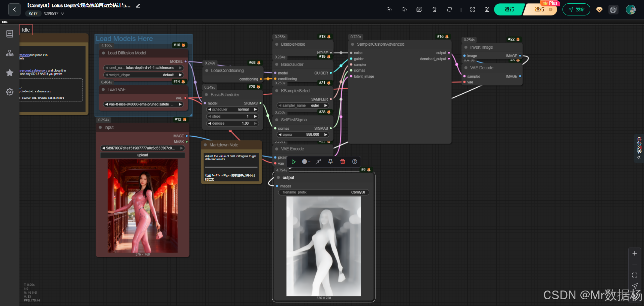This screenshot has height=306, width=644.
Task: Change scheduler normal option
Action: click(232, 110)
